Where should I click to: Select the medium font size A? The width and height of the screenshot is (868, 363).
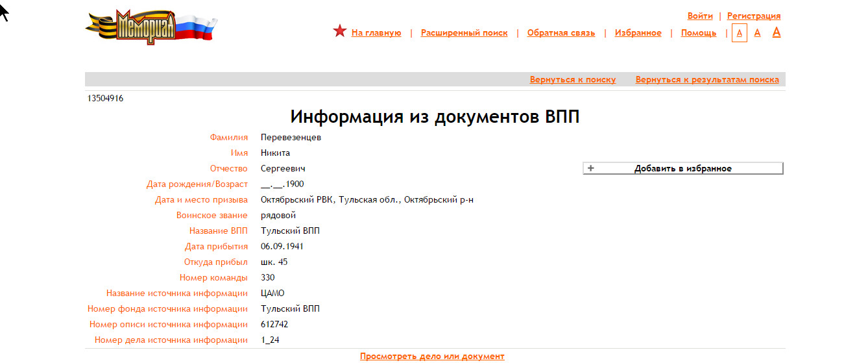click(757, 32)
